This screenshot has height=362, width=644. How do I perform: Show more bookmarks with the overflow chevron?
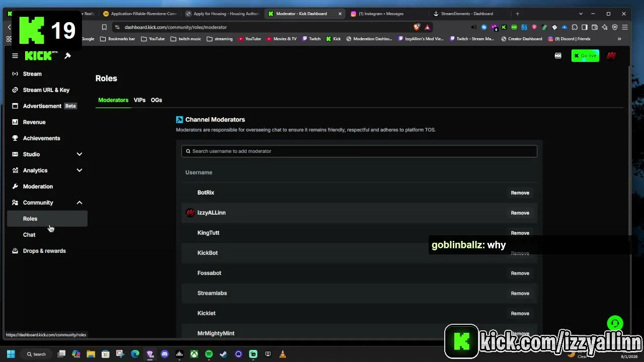tap(619, 39)
